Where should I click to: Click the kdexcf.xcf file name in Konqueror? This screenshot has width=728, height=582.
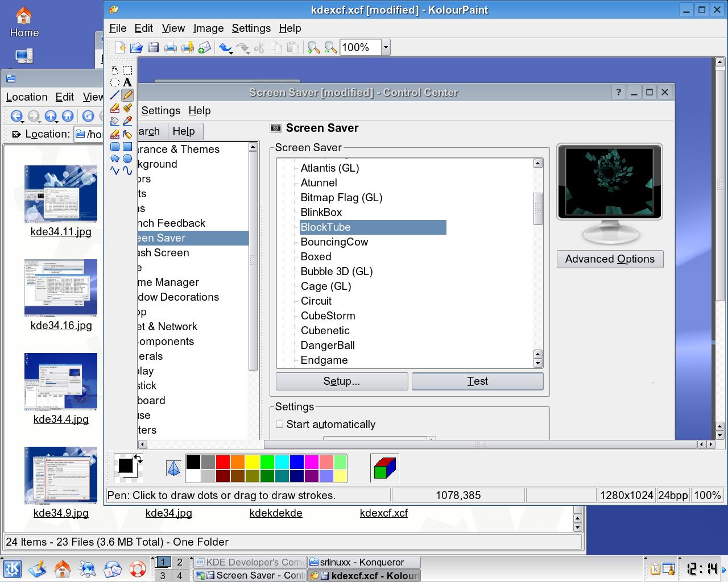click(384, 513)
